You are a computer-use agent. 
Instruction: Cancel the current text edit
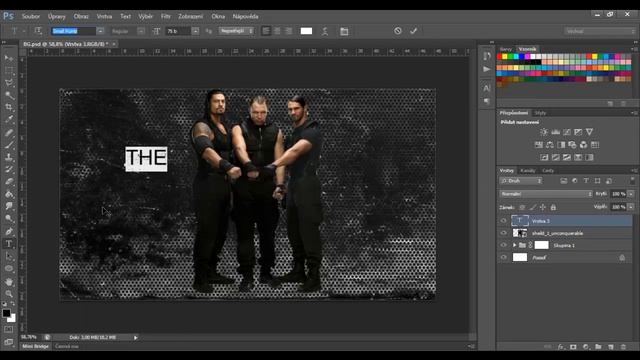click(398, 31)
